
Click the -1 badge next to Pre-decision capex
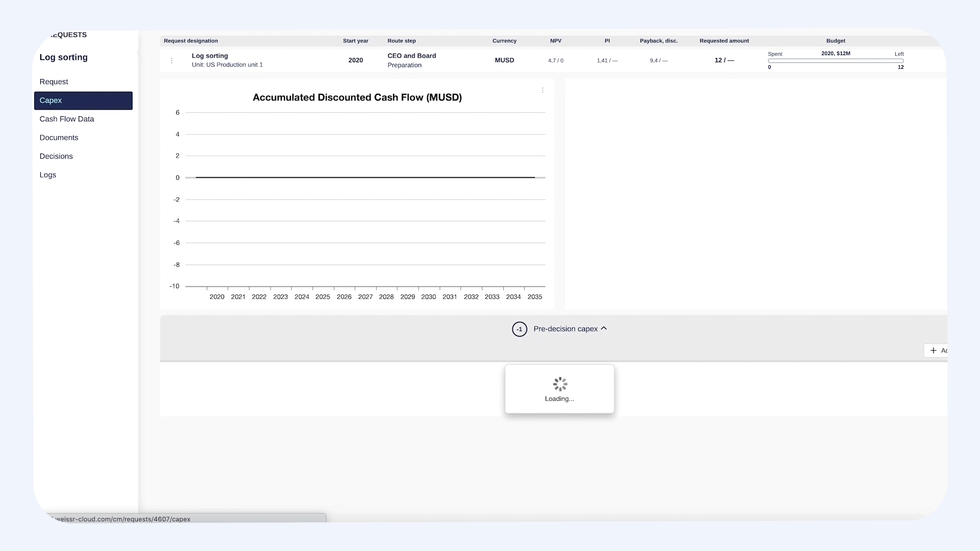[x=519, y=329]
